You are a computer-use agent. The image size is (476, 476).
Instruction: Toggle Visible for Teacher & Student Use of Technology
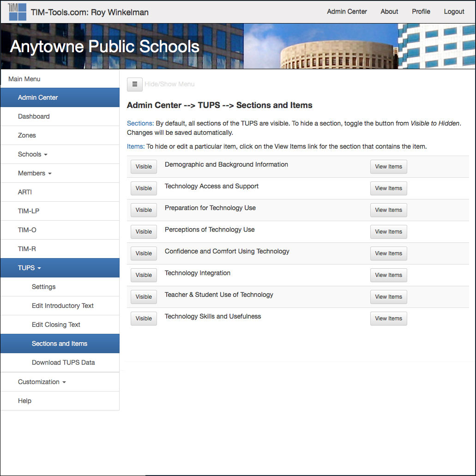[x=144, y=297]
